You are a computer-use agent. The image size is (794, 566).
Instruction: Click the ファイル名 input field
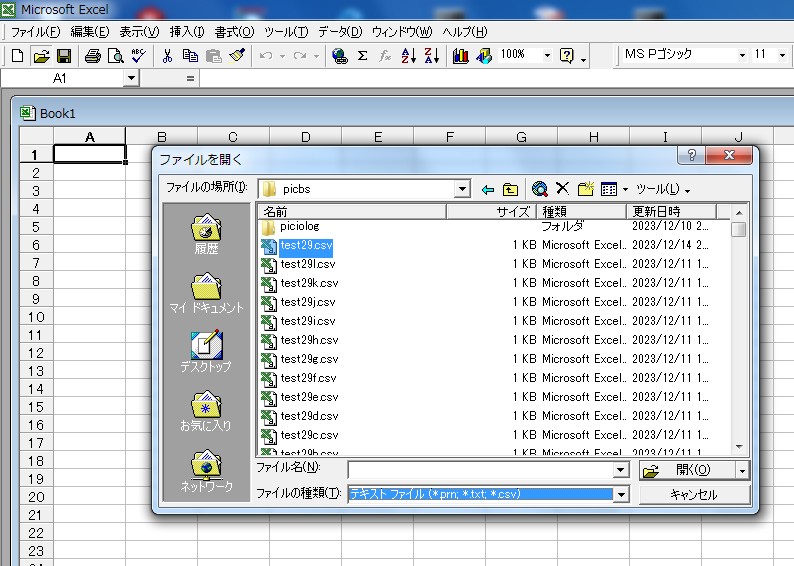tap(481, 470)
